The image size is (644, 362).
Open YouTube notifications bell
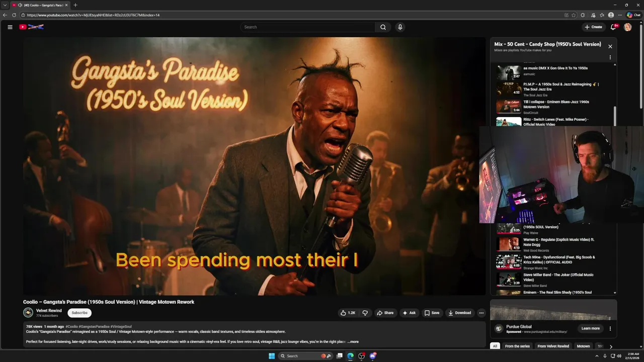click(x=613, y=27)
